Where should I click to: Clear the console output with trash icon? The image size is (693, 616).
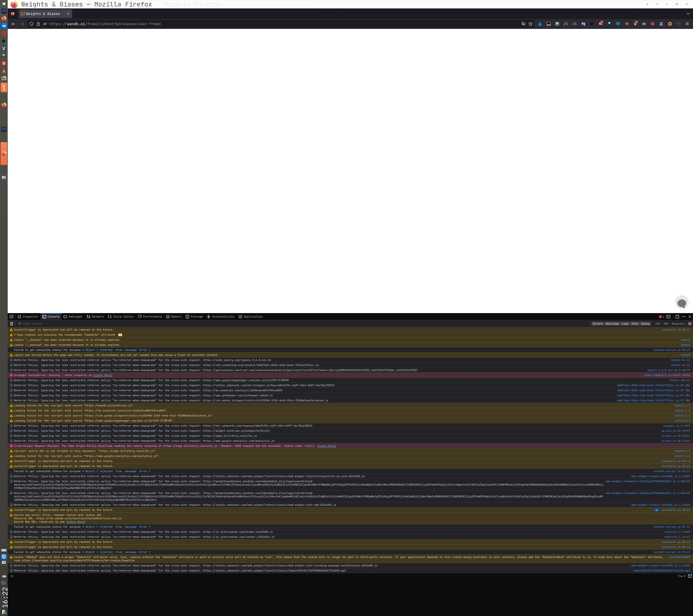point(12,324)
